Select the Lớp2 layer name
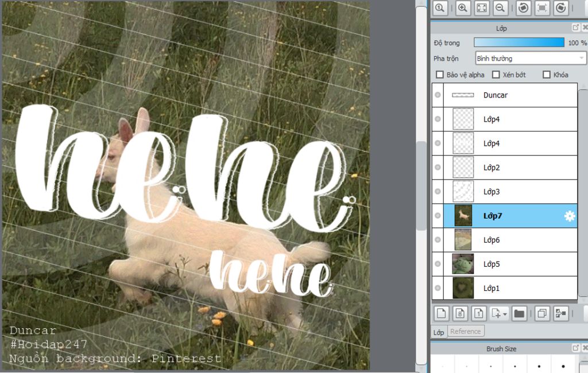Viewport: 588px width, 373px height. pyautogui.click(x=492, y=168)
